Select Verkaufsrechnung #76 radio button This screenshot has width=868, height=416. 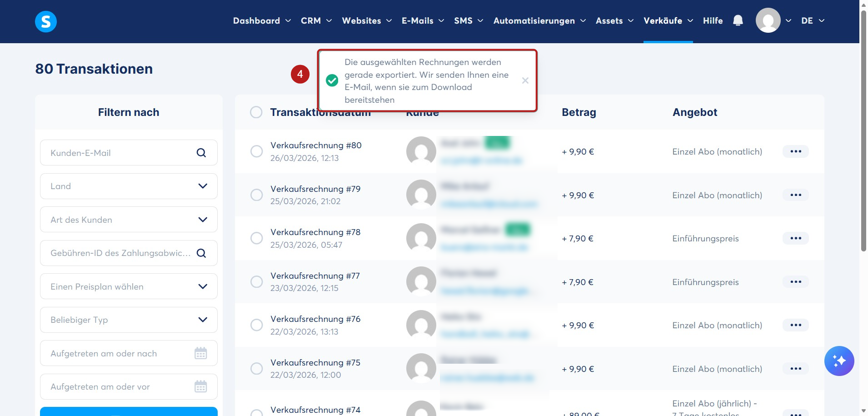tap(257, 325)
